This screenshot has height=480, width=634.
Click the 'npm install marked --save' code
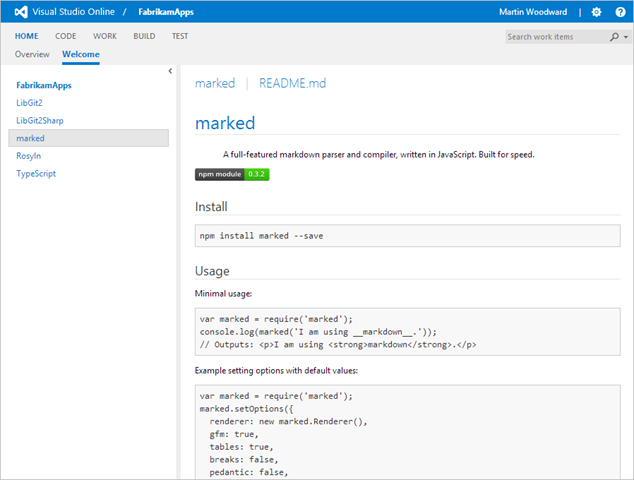pos(261,236)
